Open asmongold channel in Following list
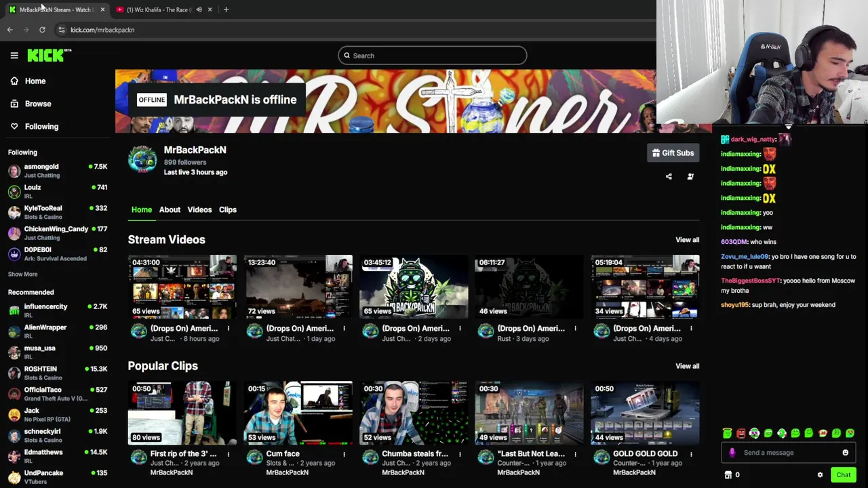 coord(58,171)
